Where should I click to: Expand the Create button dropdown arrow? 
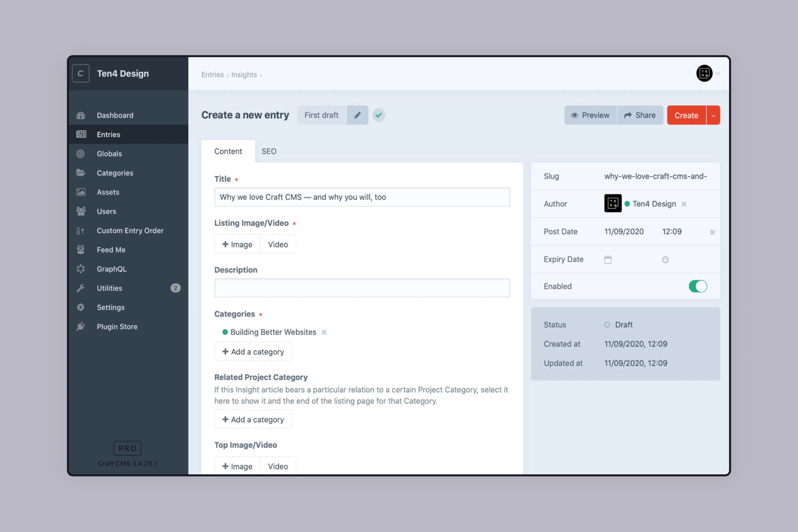pos(713,115)
